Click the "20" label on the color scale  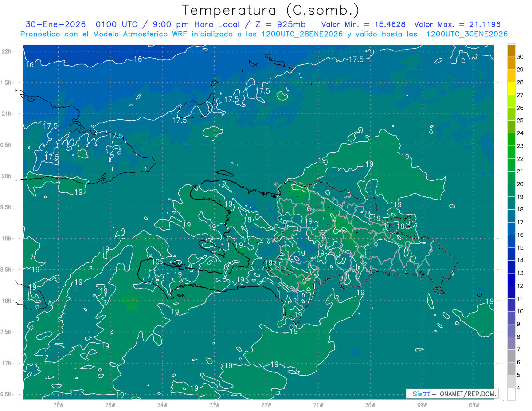(x=520, y=184)
